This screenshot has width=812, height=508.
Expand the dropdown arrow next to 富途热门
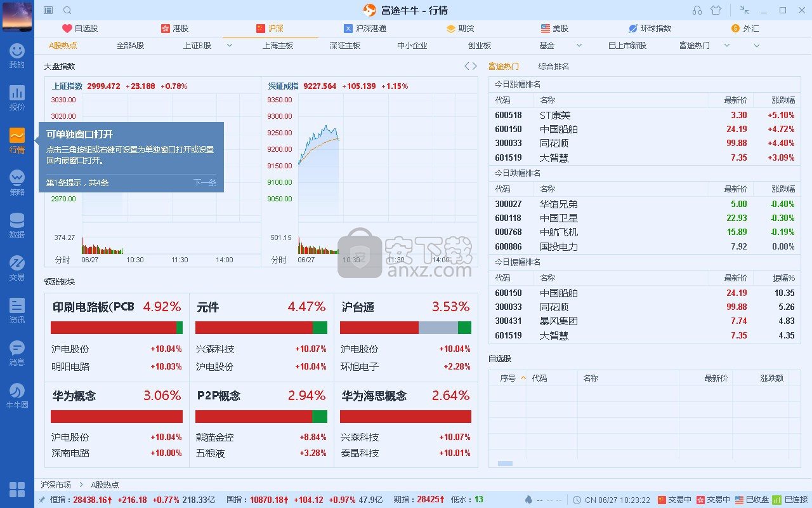coord(726,46)
